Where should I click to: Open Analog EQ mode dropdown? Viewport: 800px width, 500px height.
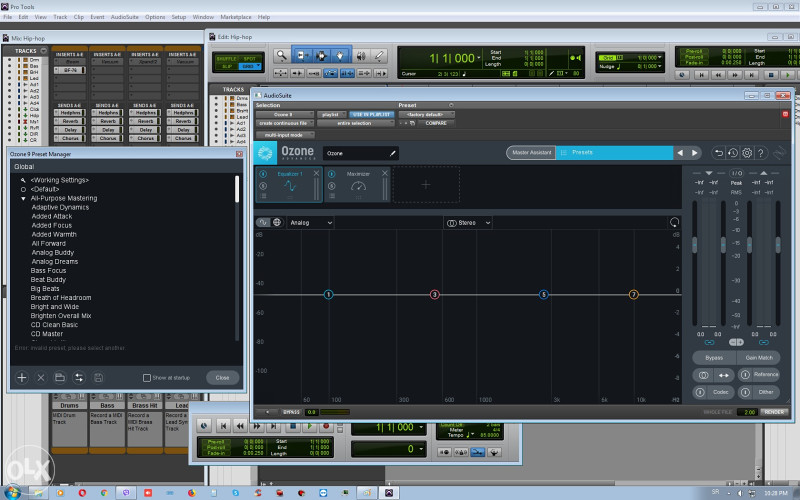[311, 223]
